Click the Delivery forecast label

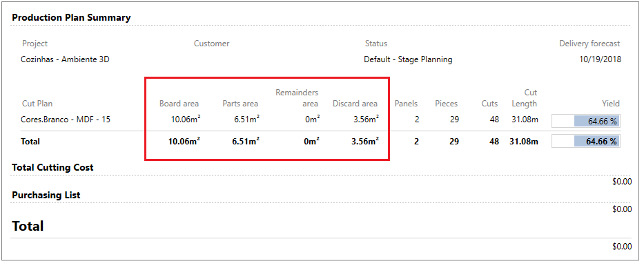pos(589,44)
